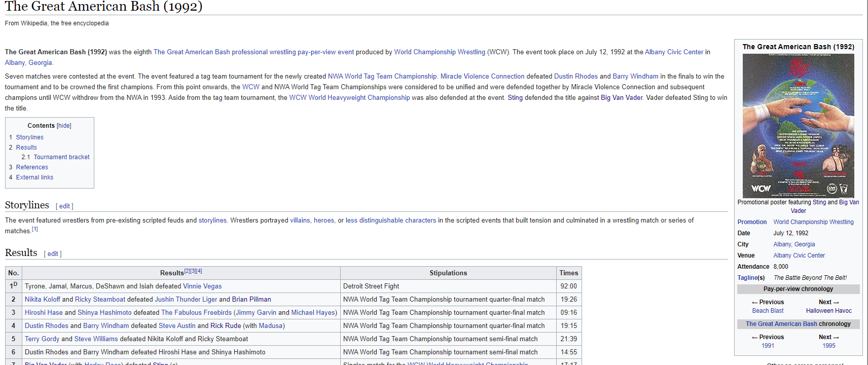Image resolution: width=868 pixels, height=365 pixels.
Task: Open professional wrestling link
Action: (264, 52)
